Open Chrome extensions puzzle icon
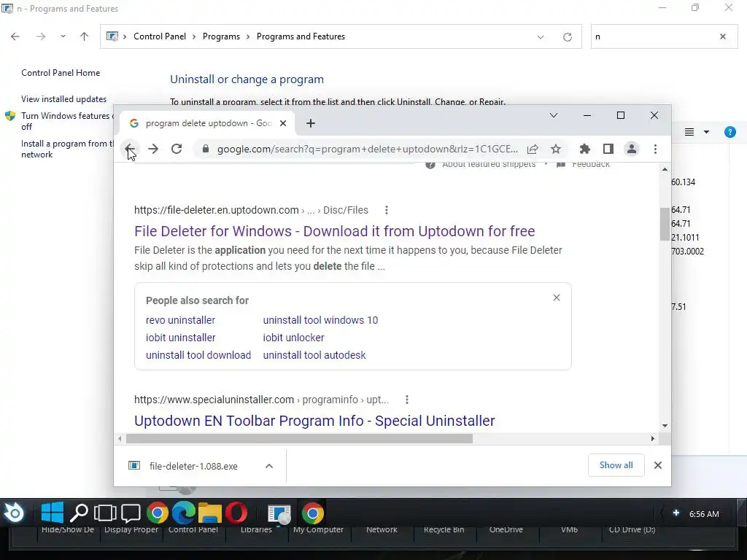This screenshot has height=560, width=747. (584, 149)
